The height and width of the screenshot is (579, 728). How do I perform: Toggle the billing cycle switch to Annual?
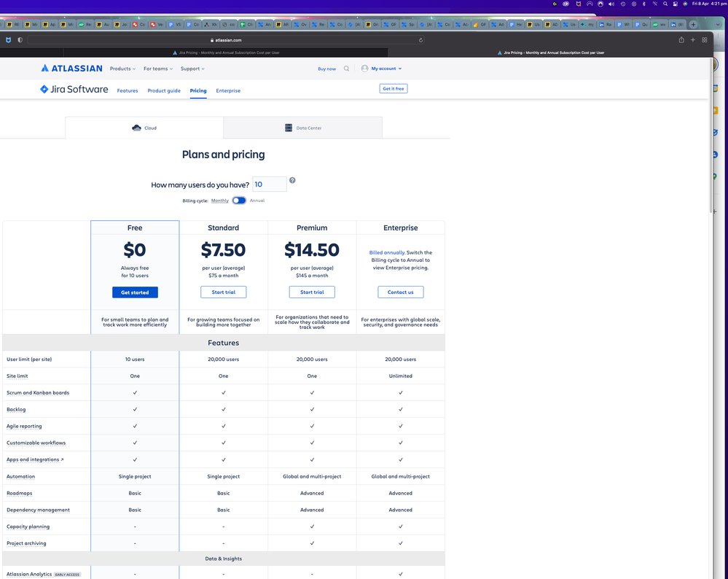(239, 201)
